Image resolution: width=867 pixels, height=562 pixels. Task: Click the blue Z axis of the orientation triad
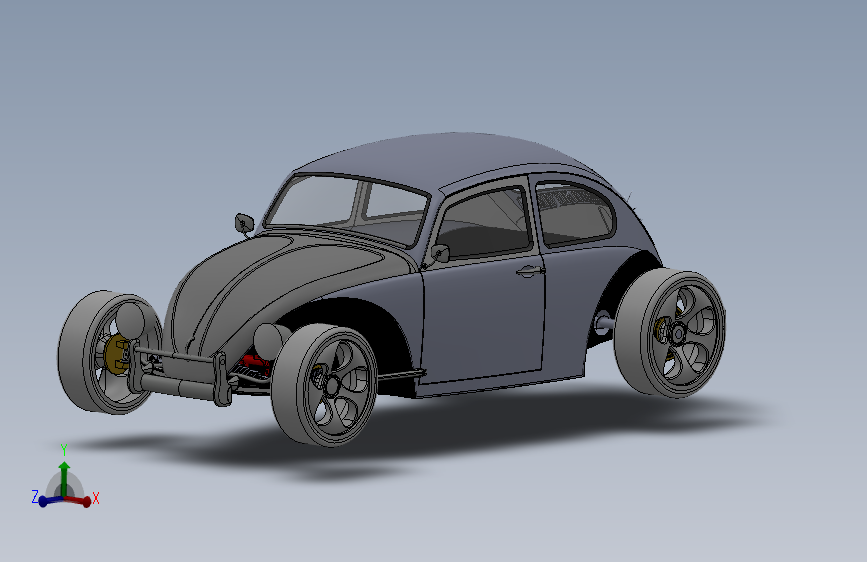(50, 501)
